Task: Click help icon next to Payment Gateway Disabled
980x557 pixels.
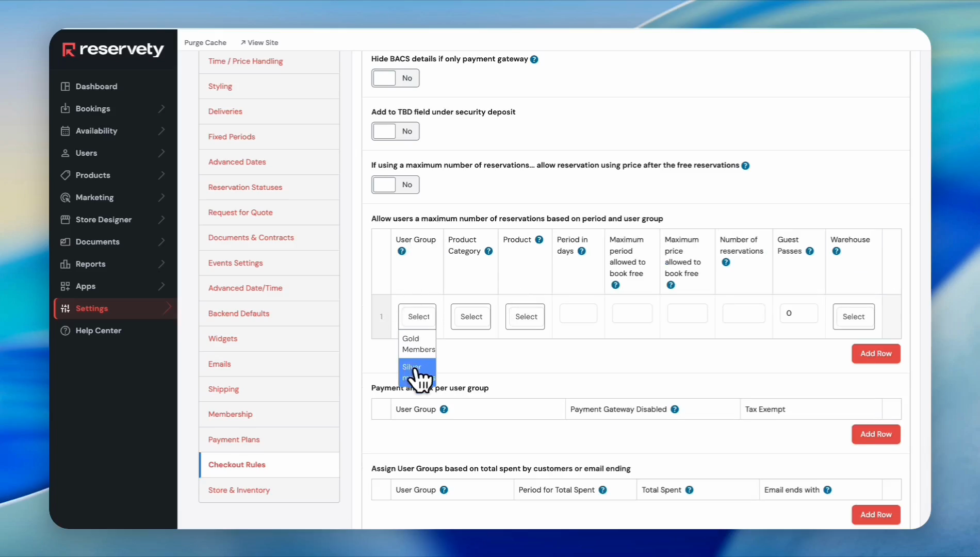Action: point(675,409)
